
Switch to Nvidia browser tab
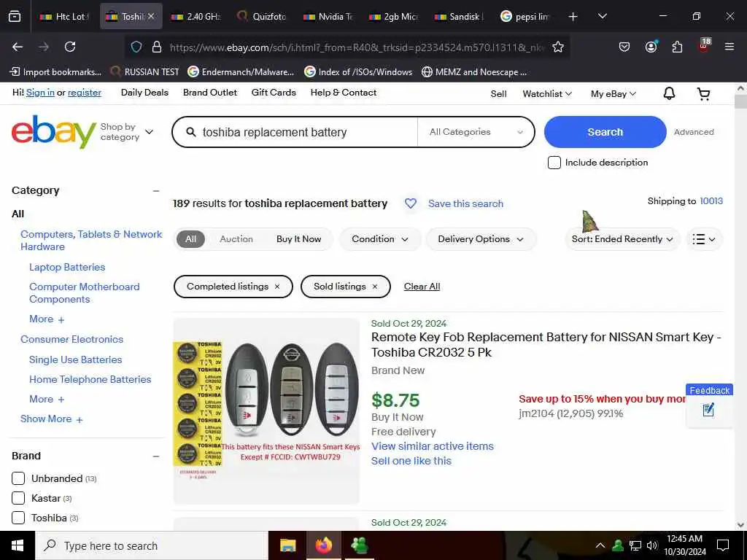(x=328, y=17)
